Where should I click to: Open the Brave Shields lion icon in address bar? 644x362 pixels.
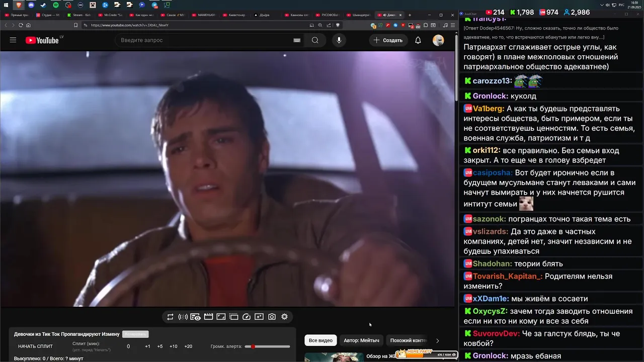[x=338, y=25]
